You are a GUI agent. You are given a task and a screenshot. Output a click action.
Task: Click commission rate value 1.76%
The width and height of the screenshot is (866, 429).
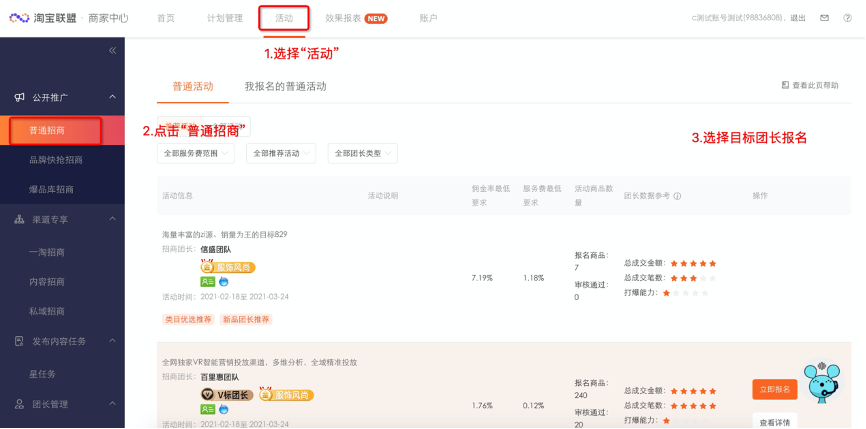click(x=482, y=405)
